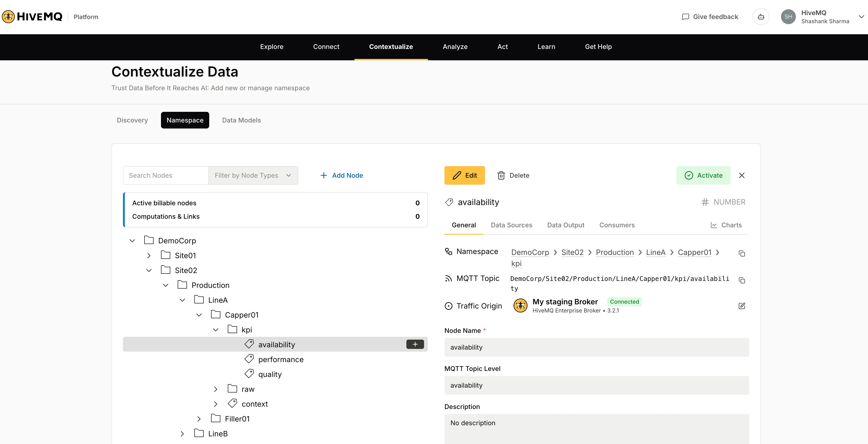Click the SH user avatar

point(788,17)
